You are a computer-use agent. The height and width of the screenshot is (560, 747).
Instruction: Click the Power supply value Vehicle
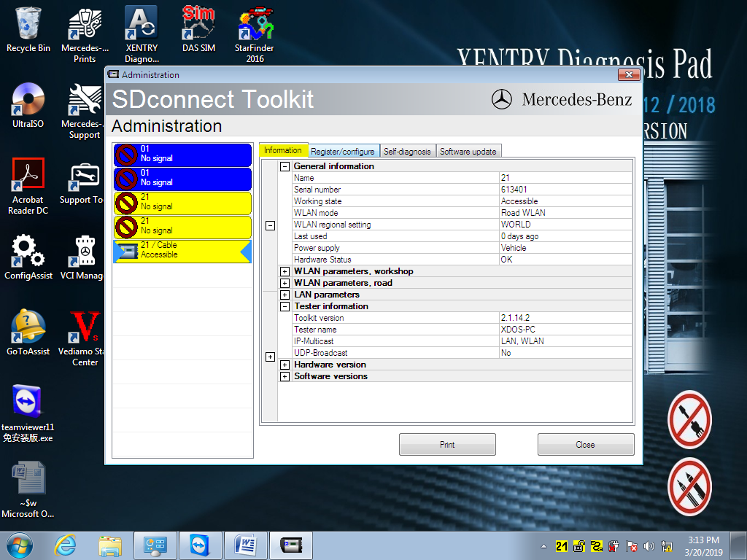[x=514, y=248]
